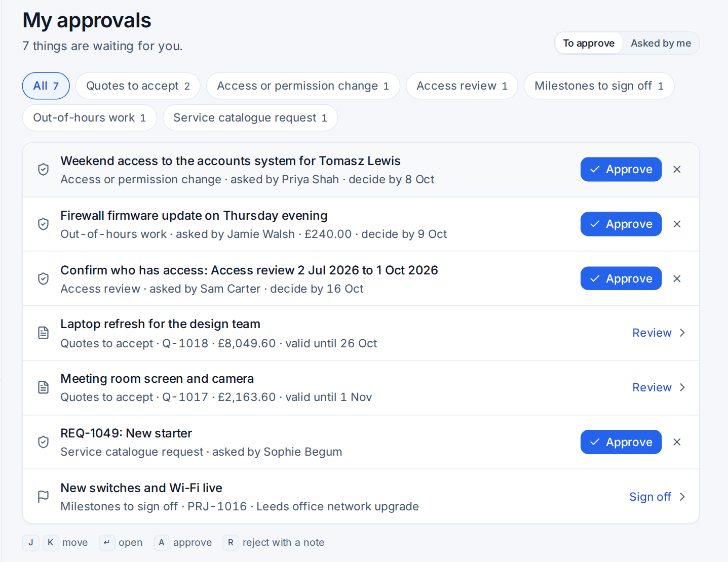Click the K keyboard shortcut key hint
Viewport: 728px width, 562px height.
pos(51,543)
